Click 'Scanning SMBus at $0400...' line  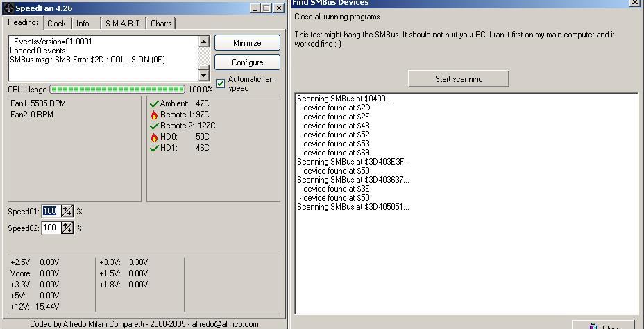coord(344,99)
